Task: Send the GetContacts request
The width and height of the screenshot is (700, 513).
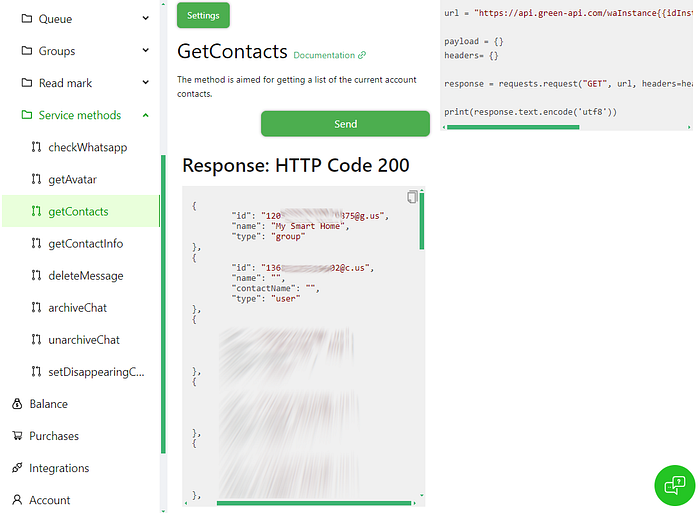Action: point(345,124)
